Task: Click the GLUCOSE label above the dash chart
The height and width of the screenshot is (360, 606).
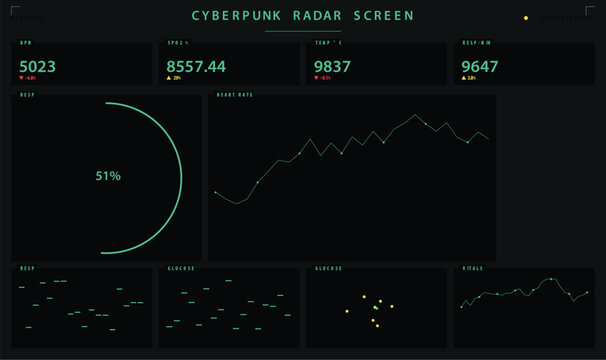Action: (x=181, y=268)
